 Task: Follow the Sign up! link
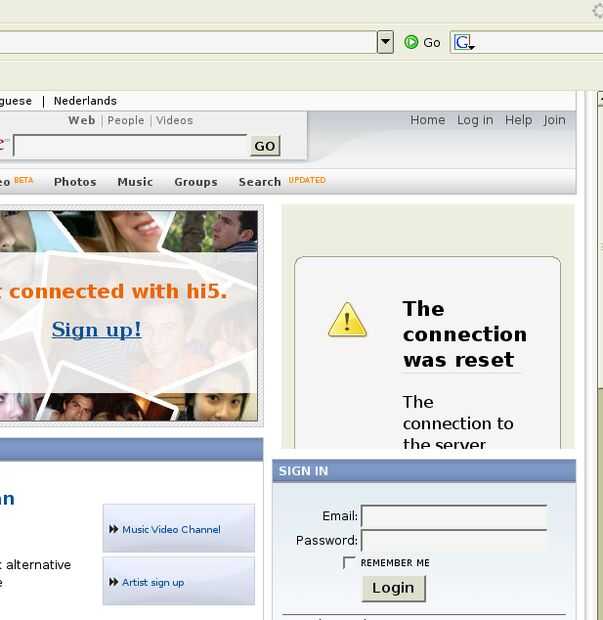96,329
